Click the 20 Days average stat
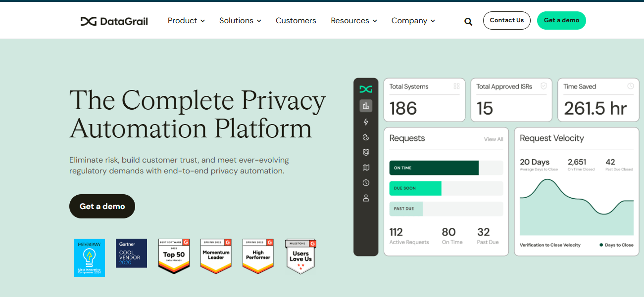The height and width of the screenshot is (297, 644). coord(535,162)
